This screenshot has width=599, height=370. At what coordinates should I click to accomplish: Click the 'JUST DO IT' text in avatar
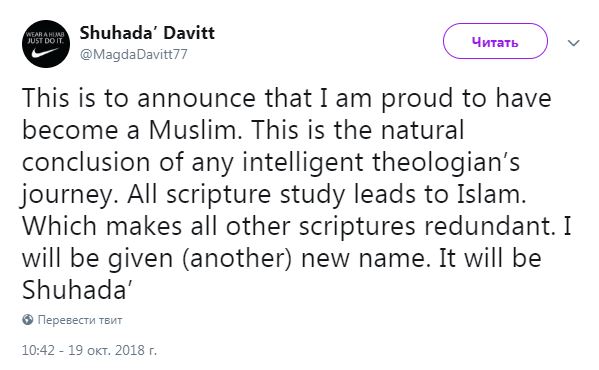46,41
